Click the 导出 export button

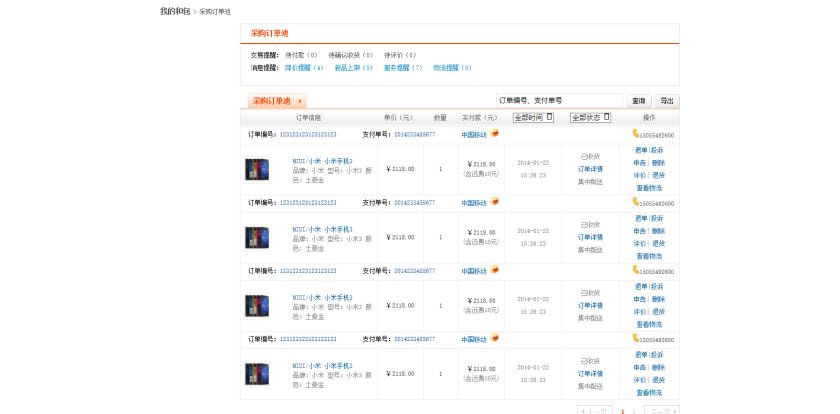tap(666, 101)
